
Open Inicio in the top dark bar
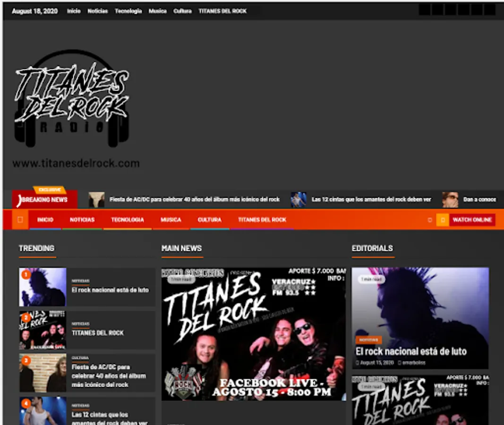[x=74, y=11]
